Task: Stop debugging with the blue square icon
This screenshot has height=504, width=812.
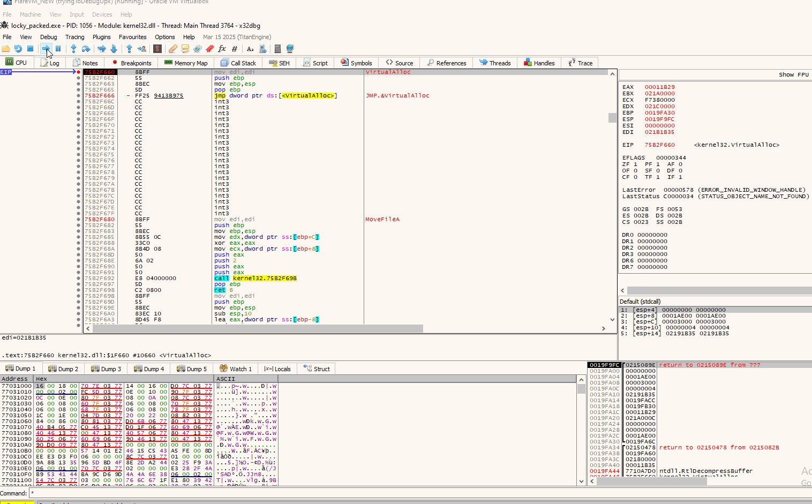Action: pos(30,49)
